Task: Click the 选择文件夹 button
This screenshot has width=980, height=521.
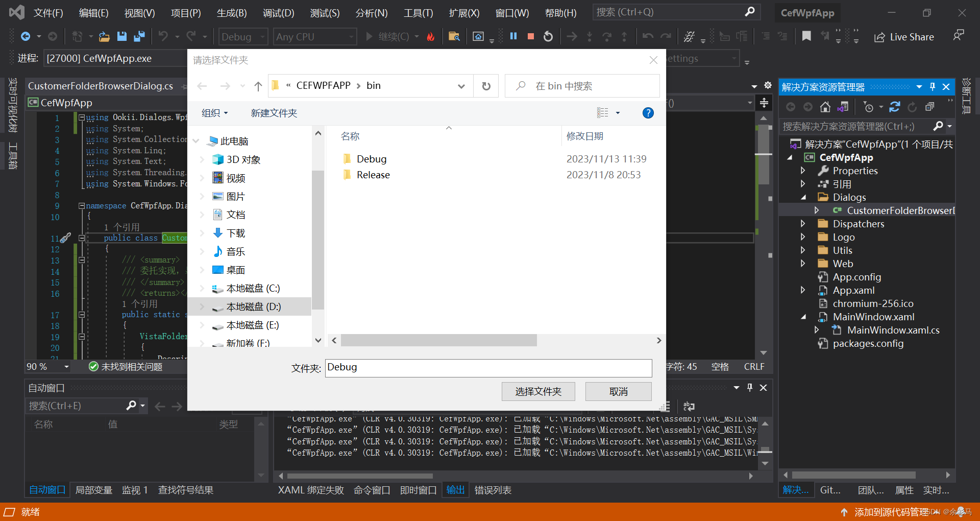Action: [x=538, y=391]
